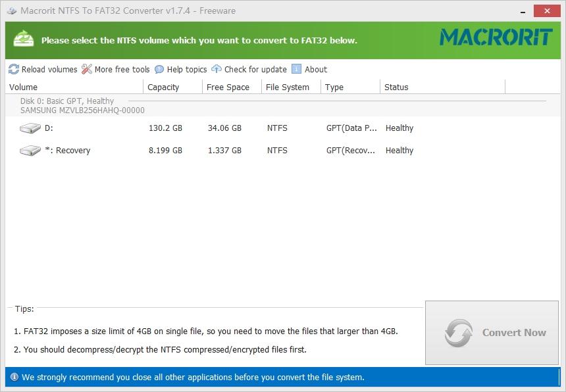
Task: Sort by Free Space column header
Action: pyautogui.click(x=232, y=87)
